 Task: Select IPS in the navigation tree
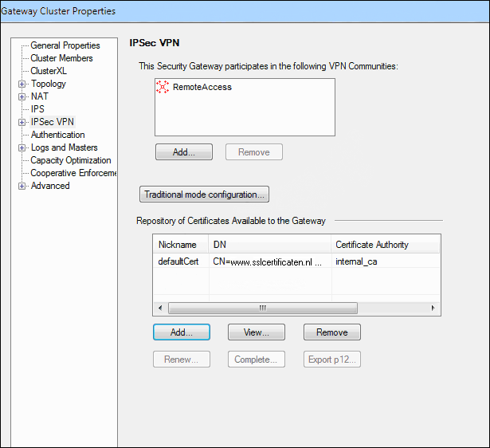37,109
